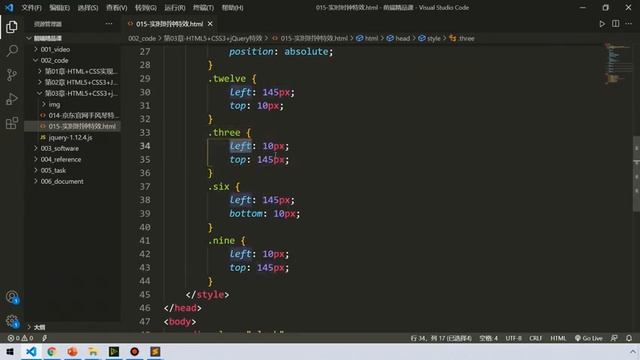Click the errors and warnings status indicator
The width and height of the screenshot is (640, 360).
[20, 338]
